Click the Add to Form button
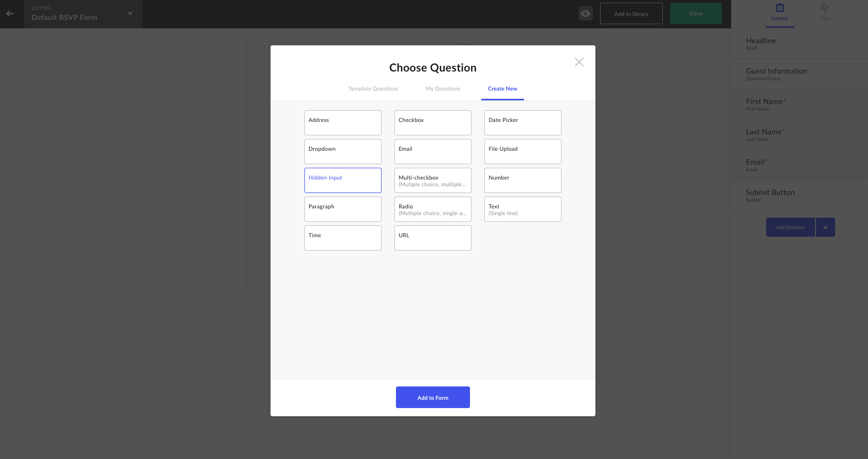Screen dimensions: 868x459 [x=433, y=397]
